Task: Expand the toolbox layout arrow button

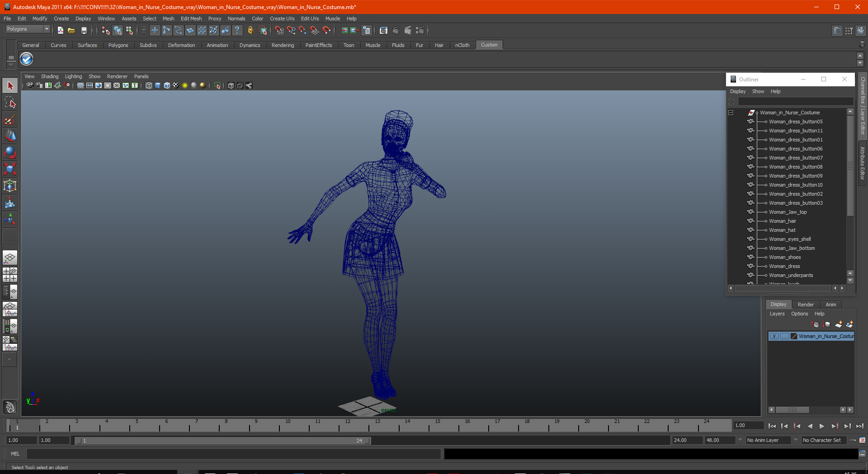Action: click(x=9, y=360)
